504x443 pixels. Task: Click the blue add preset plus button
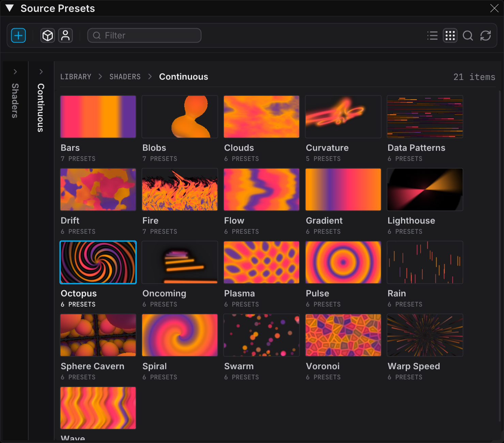(18, 35)
